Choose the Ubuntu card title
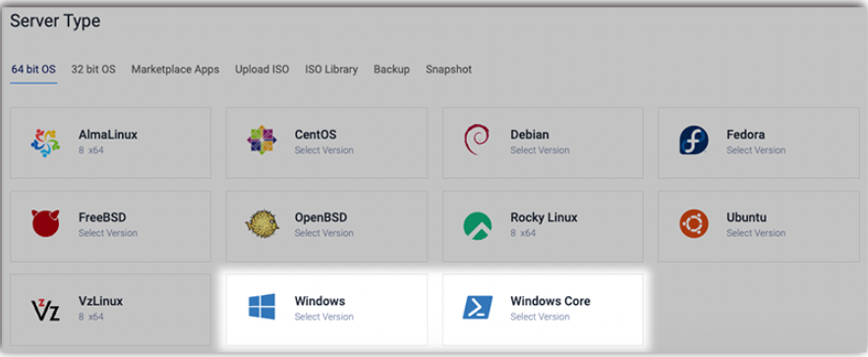Viewport: 868px width, 357px height. point(746,217)
